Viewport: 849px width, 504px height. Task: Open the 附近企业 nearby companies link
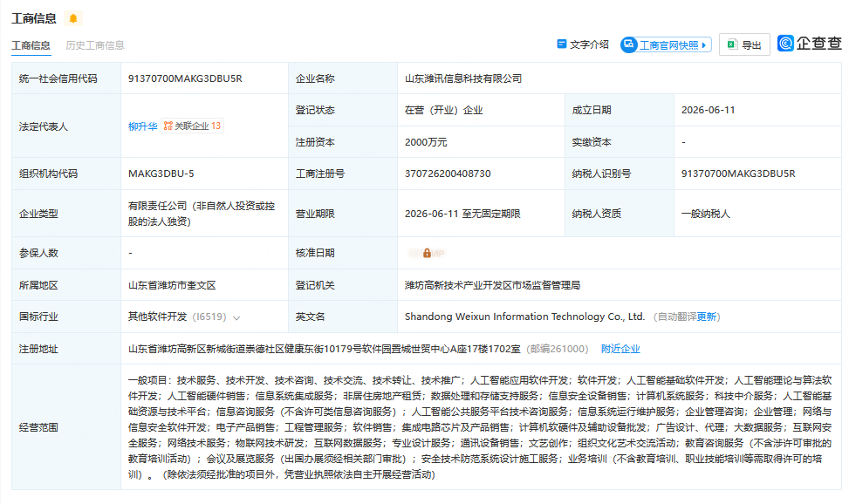[620, 349]
